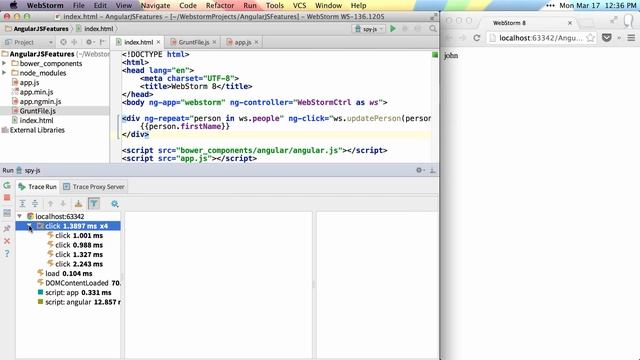
Task: Open search everywhere magnifier in WebStorm
Action: tap(433, 29)
